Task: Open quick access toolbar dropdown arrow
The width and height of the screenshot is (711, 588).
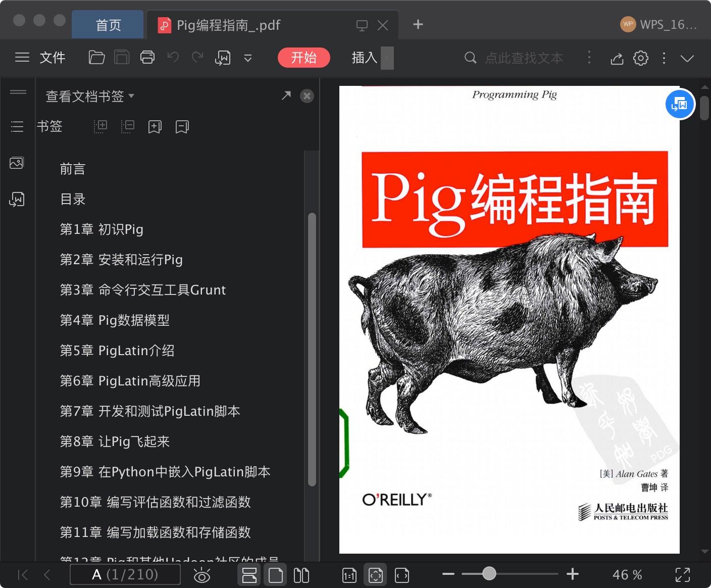Action: click(248, 58)
